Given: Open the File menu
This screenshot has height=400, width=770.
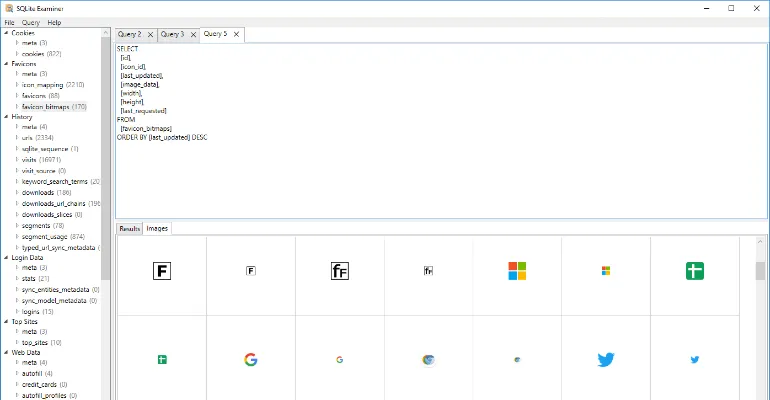Looking at the screenshot, I should click(x=9, y=23).
